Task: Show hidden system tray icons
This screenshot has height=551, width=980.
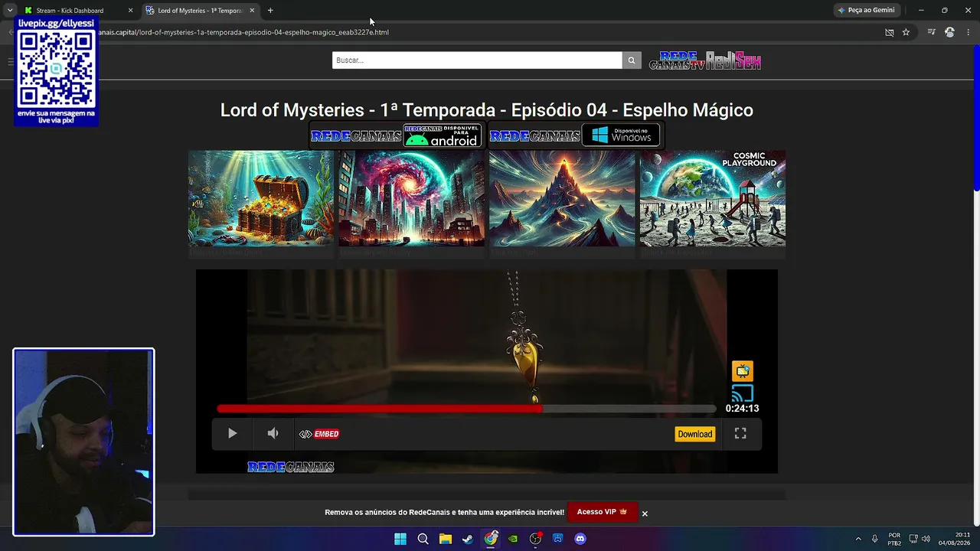Action: (858, 539)
